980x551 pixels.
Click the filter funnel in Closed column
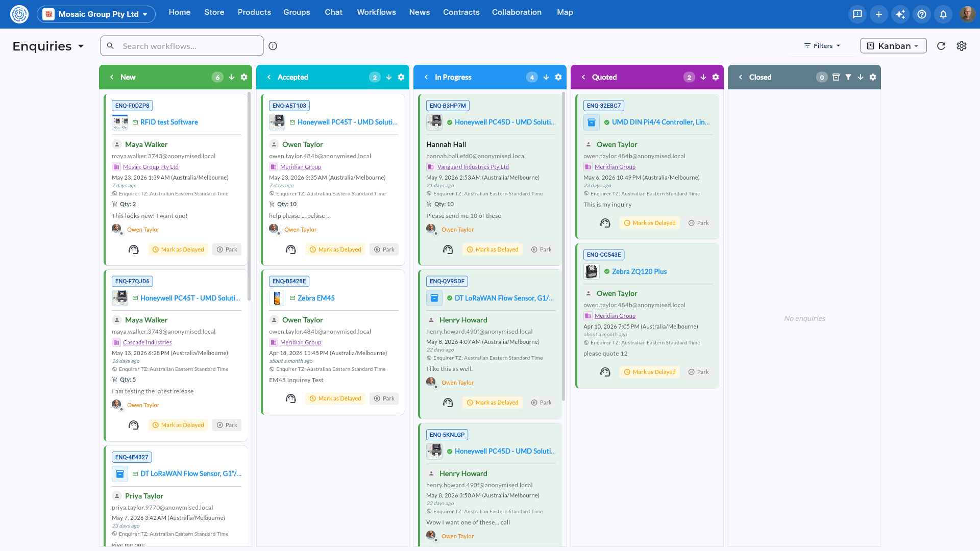tap(848, 77)
